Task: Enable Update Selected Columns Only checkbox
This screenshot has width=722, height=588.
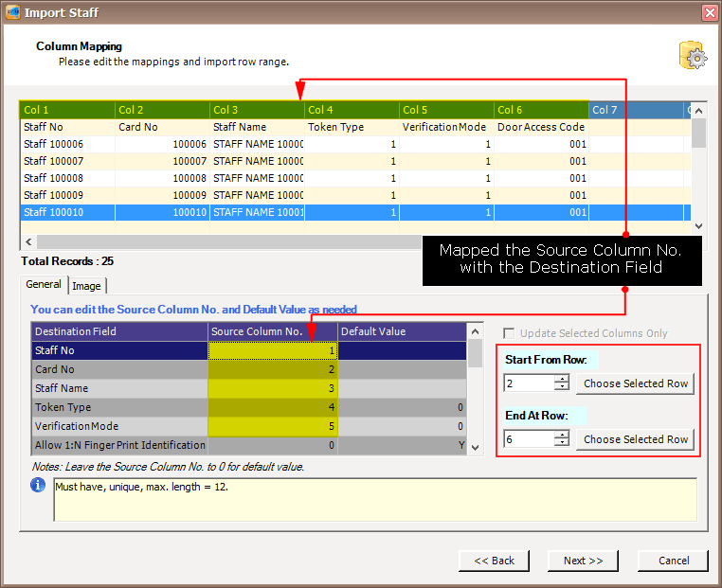Action: tap(510, 333)
